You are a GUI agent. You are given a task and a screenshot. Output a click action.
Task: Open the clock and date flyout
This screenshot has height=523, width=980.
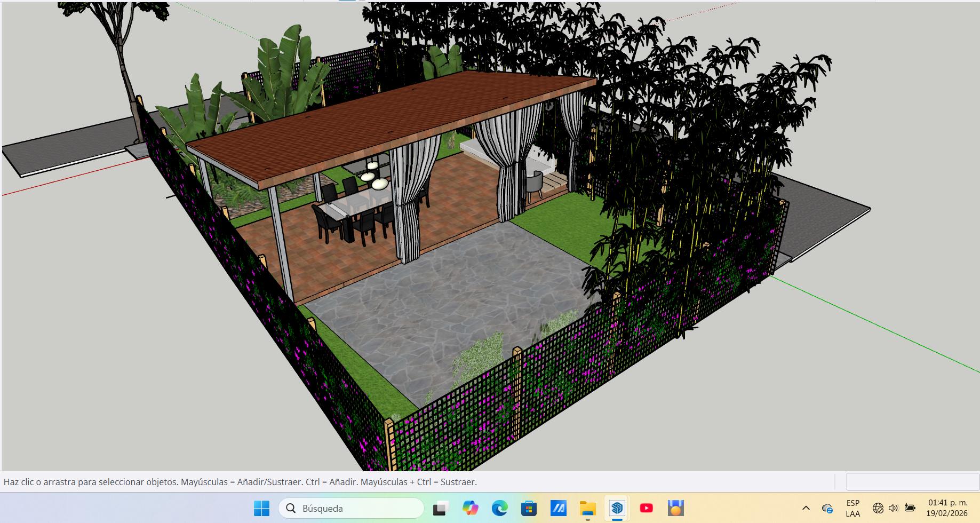click(947, 508)
